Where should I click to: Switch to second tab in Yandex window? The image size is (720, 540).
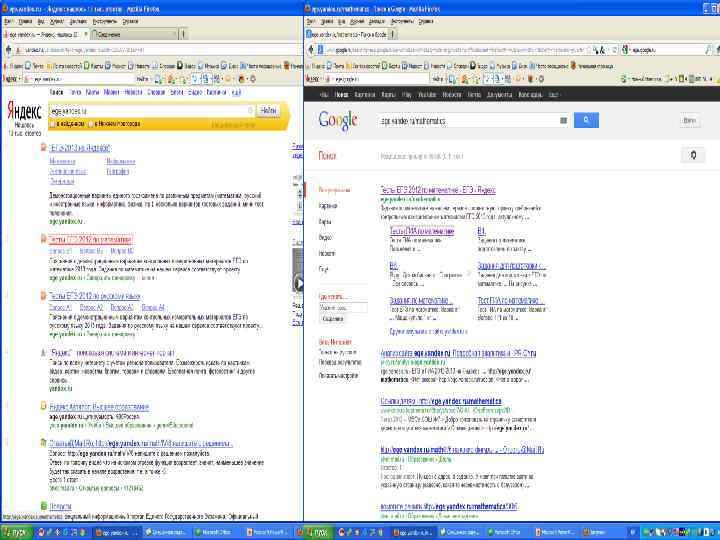pyautogui.click(x=133, y=34)
